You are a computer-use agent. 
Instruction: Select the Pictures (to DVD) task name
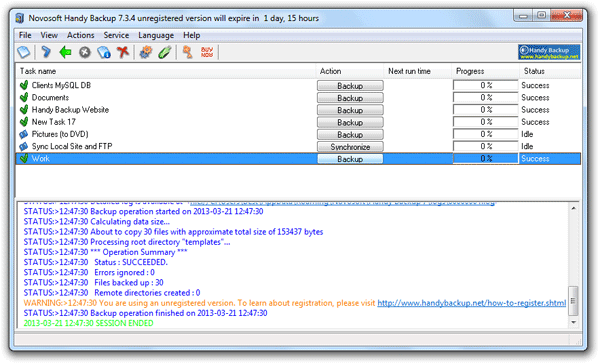[60, 134]
